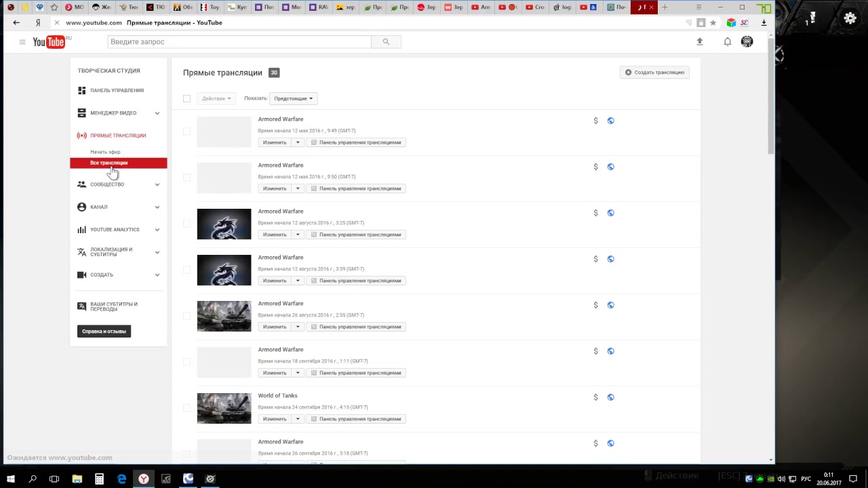Open the Windows Start menu

(x=10, y=479)
